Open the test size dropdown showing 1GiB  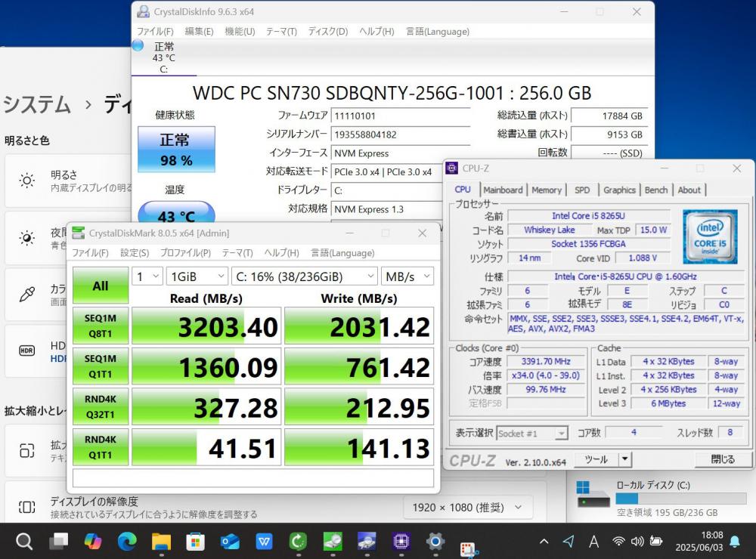point(197,276)
